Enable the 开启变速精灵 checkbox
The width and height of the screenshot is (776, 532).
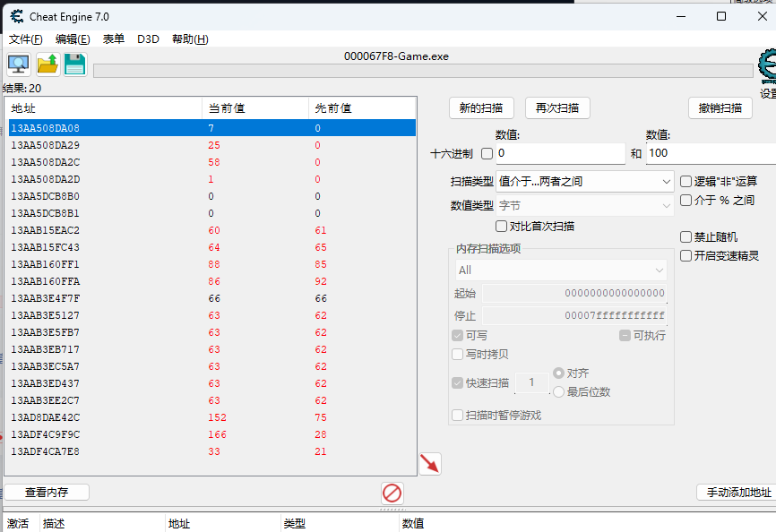tap(685, 255)
